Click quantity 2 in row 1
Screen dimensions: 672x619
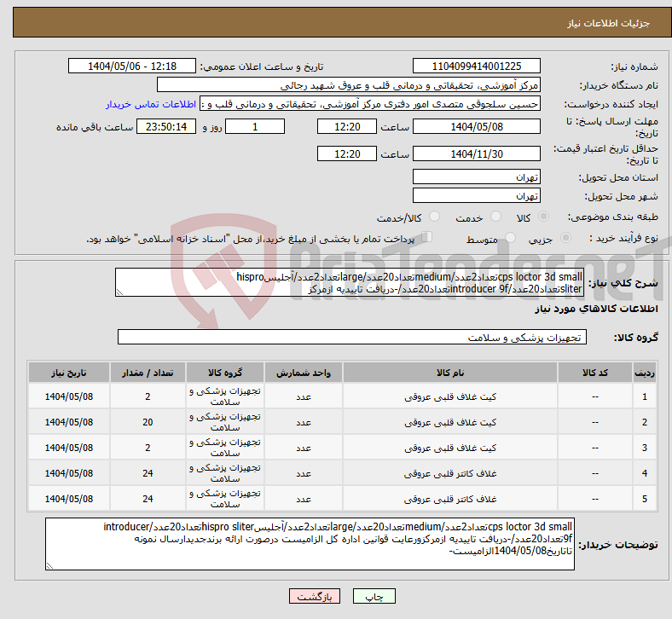coord(148,396)
